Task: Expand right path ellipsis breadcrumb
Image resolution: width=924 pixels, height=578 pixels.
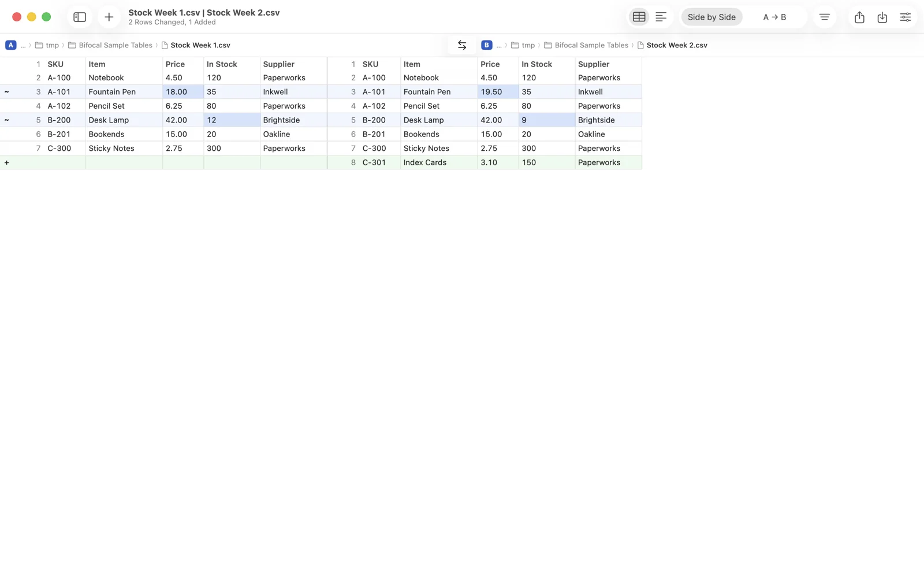Action: pyautogui.click(x=499, y=45)
